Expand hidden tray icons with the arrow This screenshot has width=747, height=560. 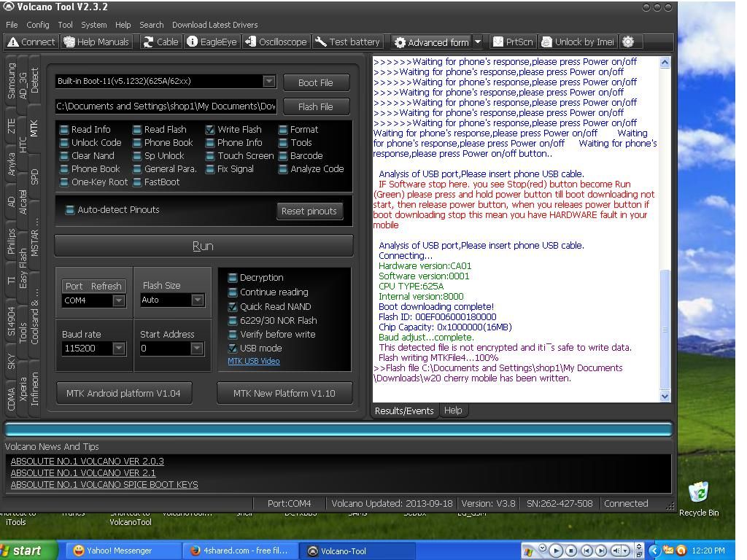tap(654, 551)
